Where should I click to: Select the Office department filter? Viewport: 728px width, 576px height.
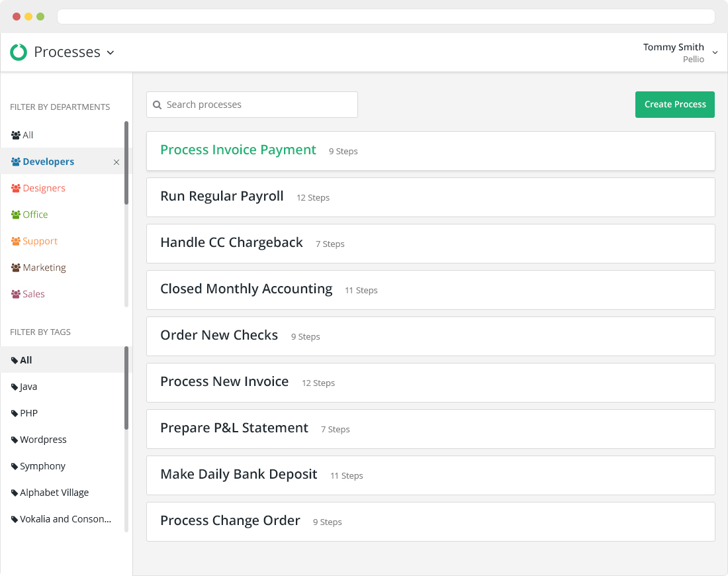click(35, 215)
